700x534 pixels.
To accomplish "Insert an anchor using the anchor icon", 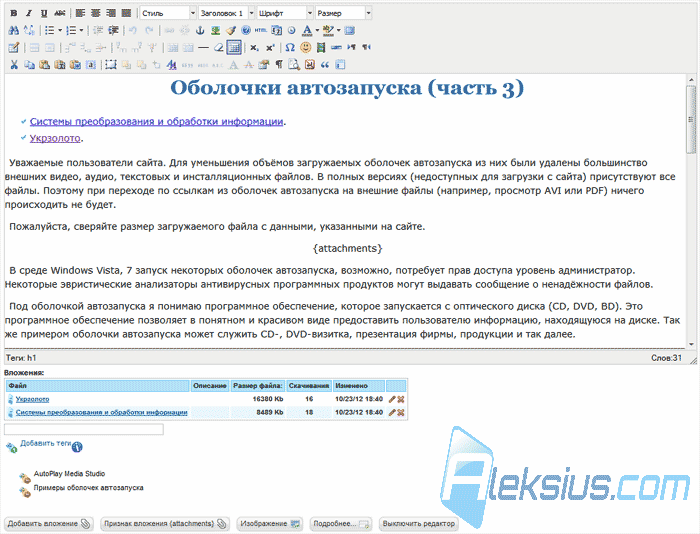I will coord(200,30).
